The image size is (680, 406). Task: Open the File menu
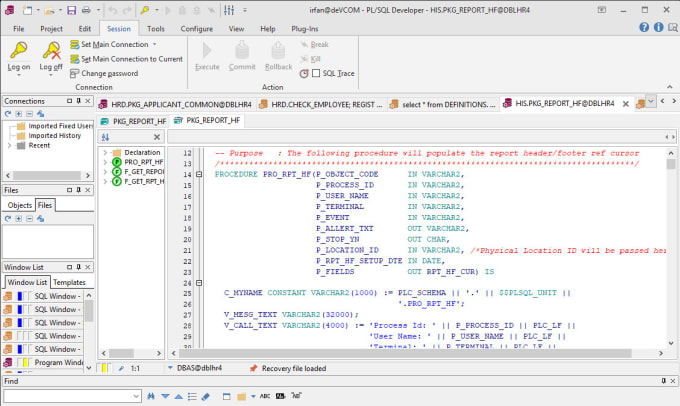tap(19, 29)
